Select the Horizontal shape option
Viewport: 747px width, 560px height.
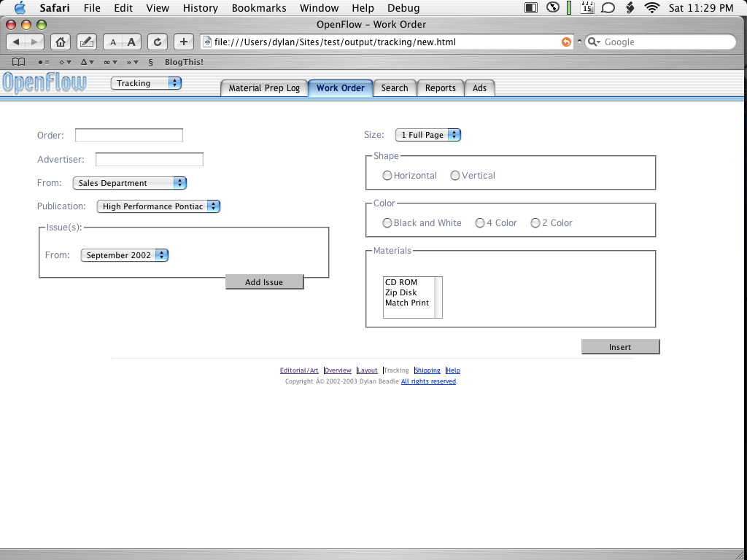(387, 176)
